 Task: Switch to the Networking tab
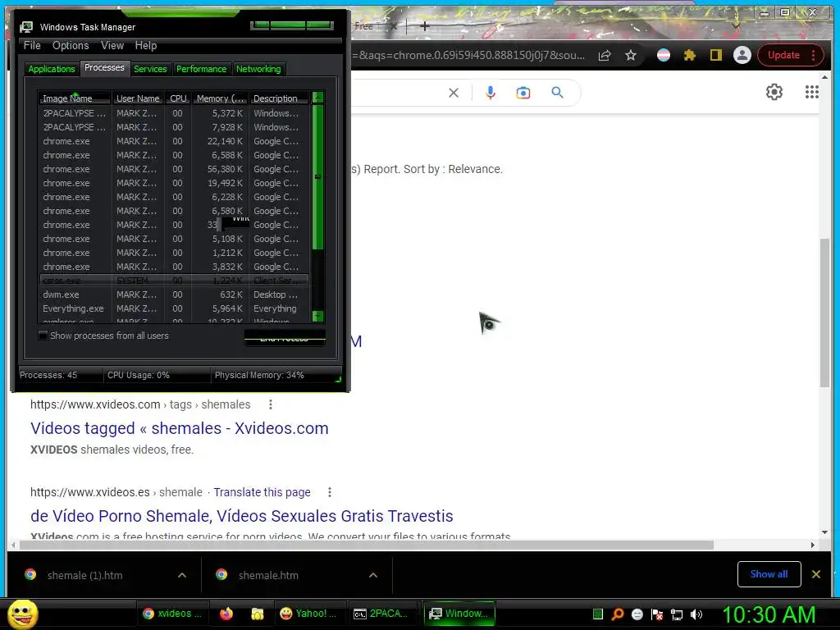258,69
